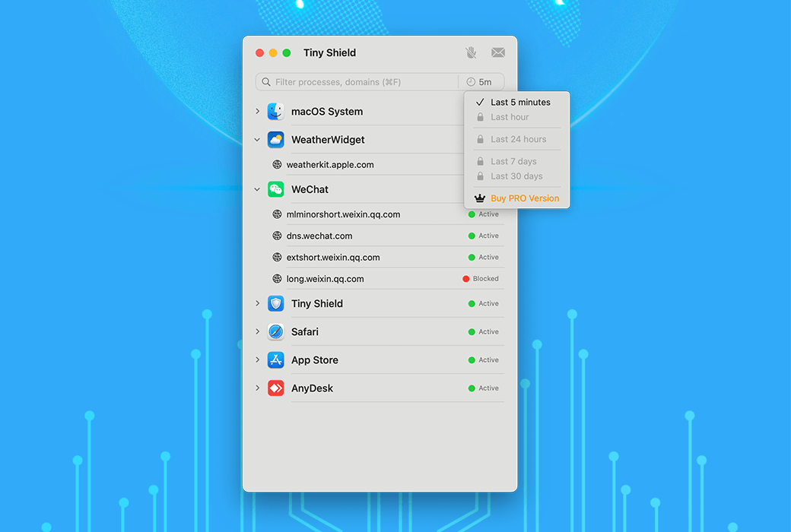The width and height of the screenshot is (791, 532).
Task: Click the Safari compass icon
Action: click(276, 332)
